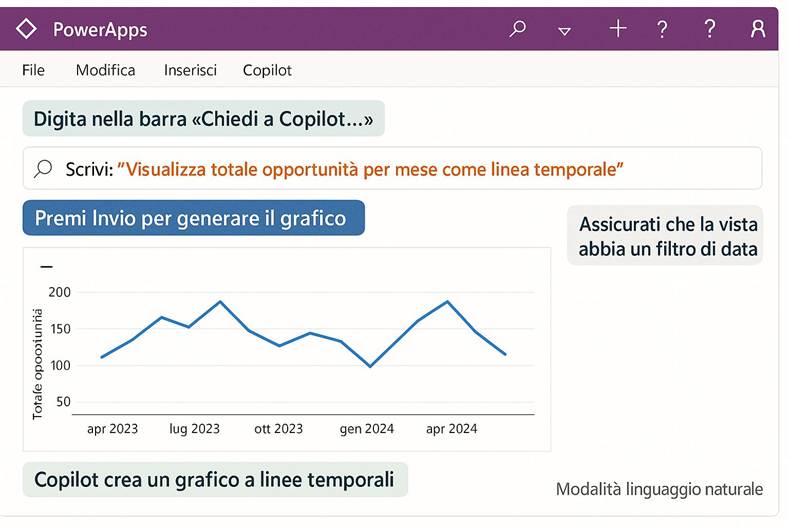Open search from the purple header
This screenshot has width=789, height=526.
[517, 29]
